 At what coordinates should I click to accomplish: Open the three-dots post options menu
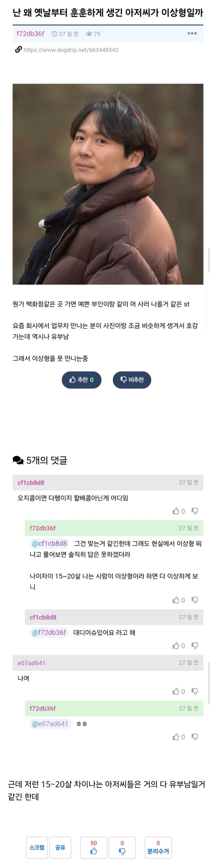(192, 33)
